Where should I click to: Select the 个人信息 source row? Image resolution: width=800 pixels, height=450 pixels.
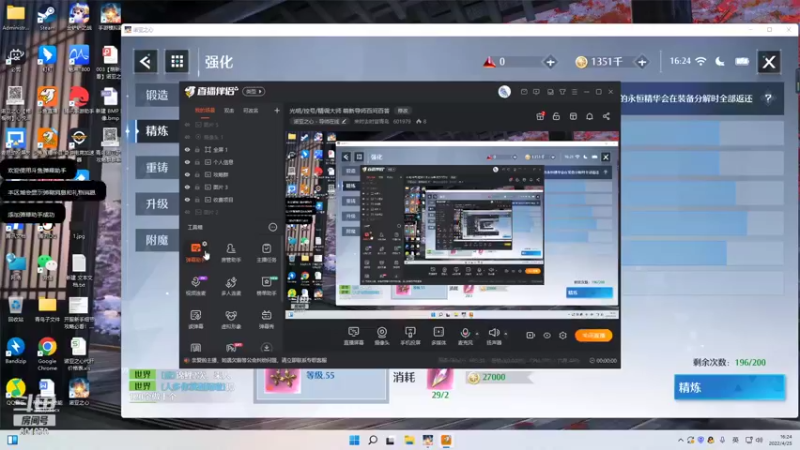point(232,162)
